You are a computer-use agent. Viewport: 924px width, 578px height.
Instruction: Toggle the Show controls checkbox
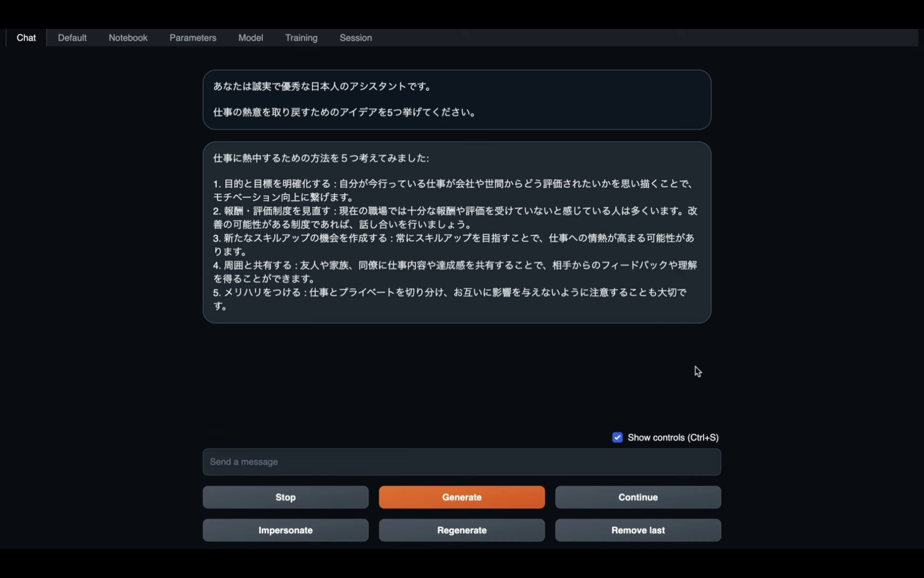click(617, 437)
